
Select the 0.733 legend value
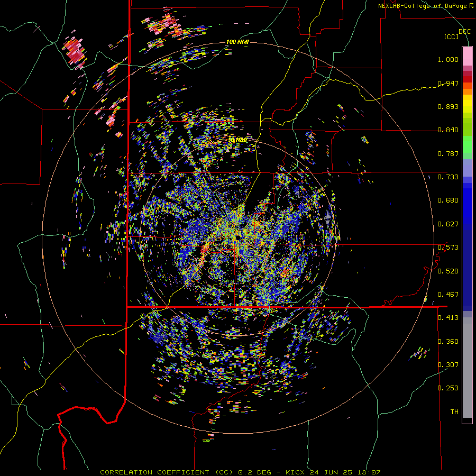pos(448,177)
